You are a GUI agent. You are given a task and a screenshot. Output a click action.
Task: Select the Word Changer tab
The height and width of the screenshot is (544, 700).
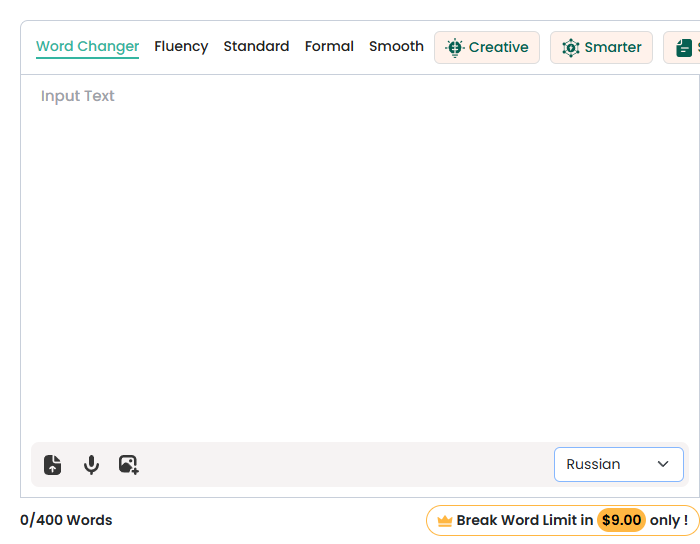click(88, 46)
